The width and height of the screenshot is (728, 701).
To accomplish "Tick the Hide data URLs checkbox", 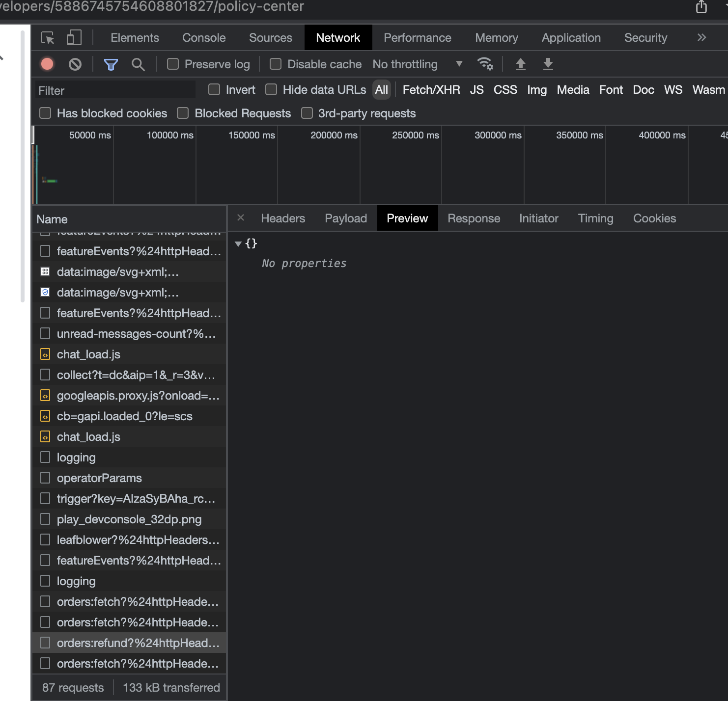I will coord(271,90).
